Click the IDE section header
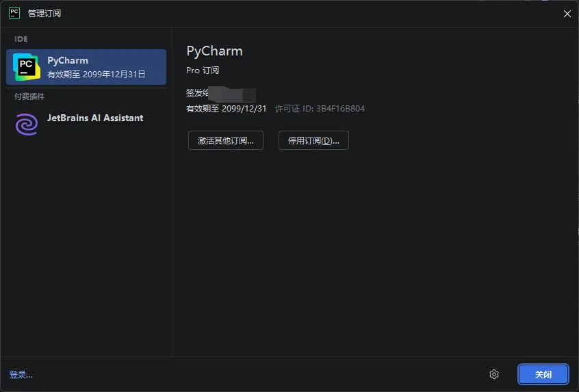 (21, 39)
